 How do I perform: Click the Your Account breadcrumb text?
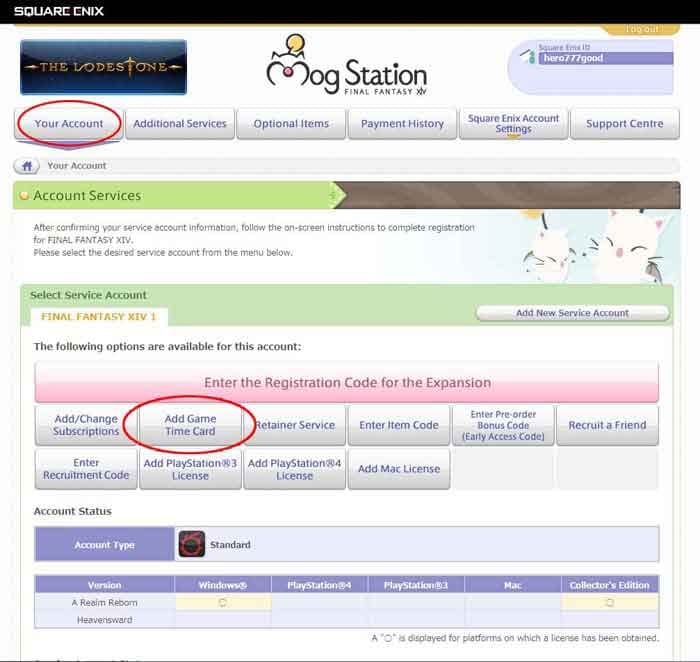[77, 166]
